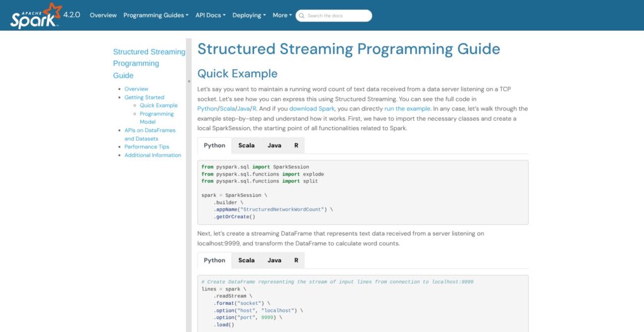Select R tab in first code block
Viewport: 644px width, 332px height.
click(x=296, y=145)
